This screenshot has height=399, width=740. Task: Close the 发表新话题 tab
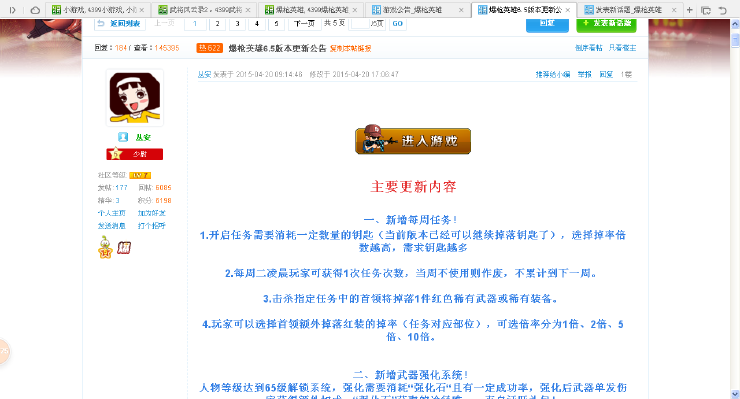pyautogui.click(x=674, y=10)
